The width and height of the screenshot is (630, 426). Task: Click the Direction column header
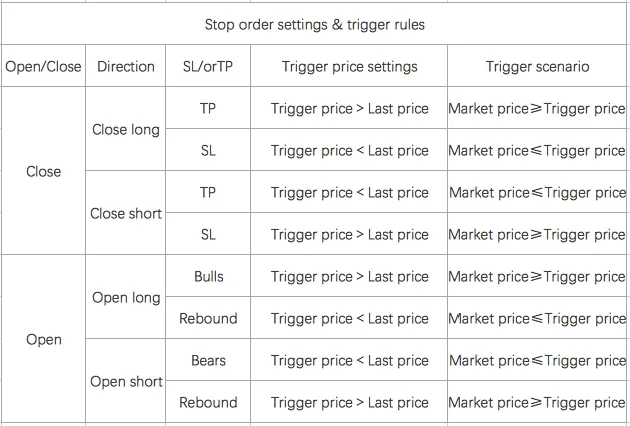point(126,67)
